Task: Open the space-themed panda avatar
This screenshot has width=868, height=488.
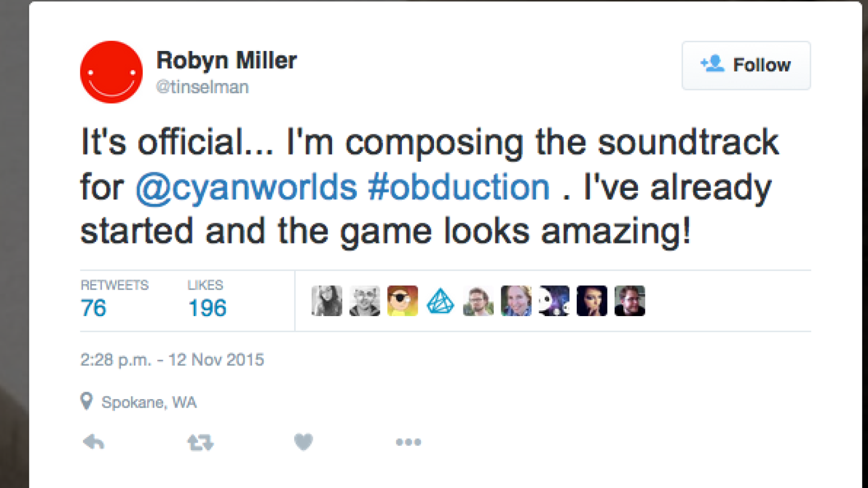Action: (554, 301)
